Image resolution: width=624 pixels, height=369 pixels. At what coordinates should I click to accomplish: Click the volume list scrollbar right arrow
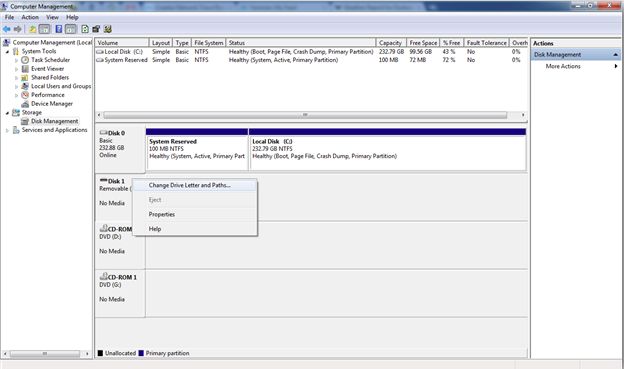(x=523, y=115)
